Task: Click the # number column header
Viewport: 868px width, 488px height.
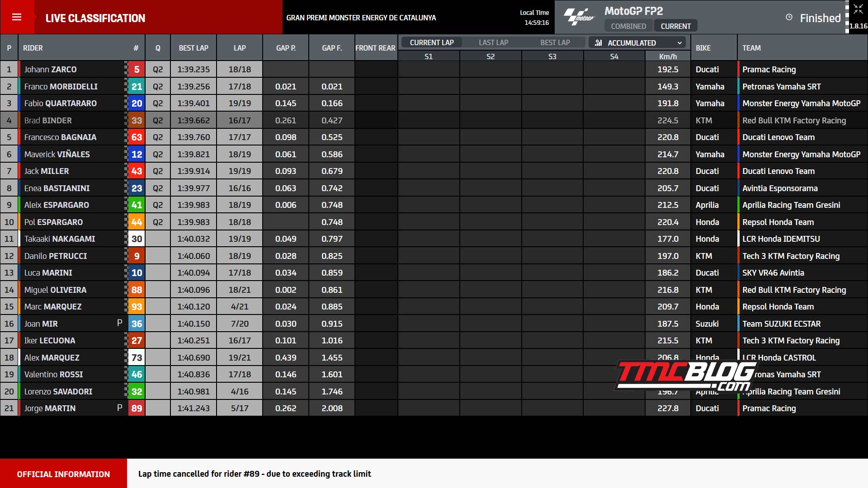Action: point(136,48)
